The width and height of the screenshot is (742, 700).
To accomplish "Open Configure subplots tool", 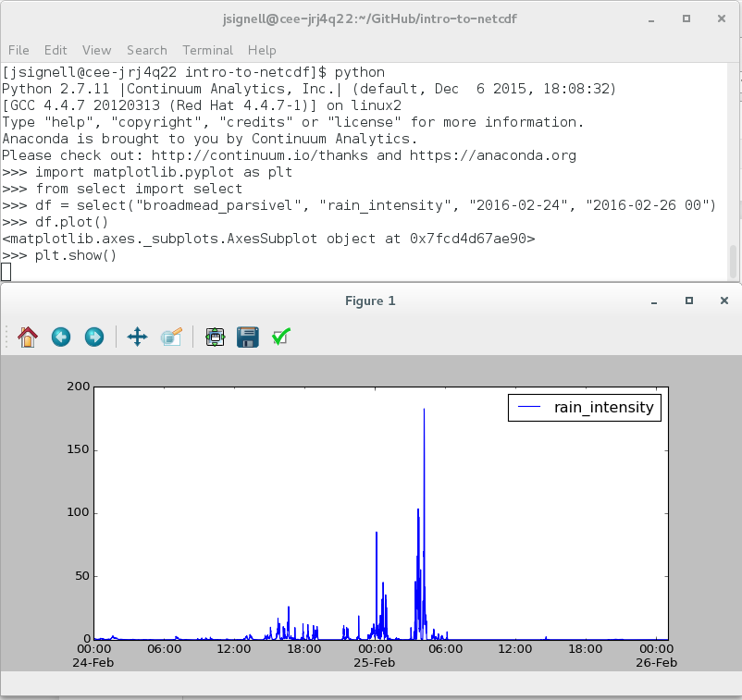I will pos(216,338).
